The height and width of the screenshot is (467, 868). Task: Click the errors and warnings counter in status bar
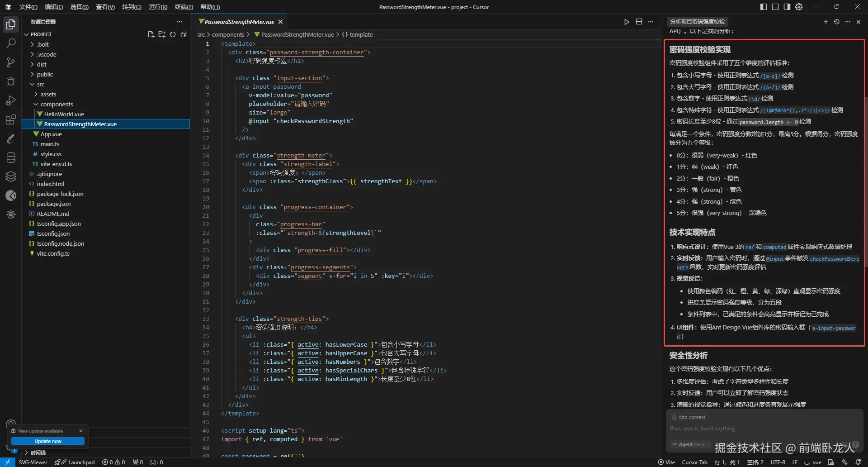pos(113,462)
